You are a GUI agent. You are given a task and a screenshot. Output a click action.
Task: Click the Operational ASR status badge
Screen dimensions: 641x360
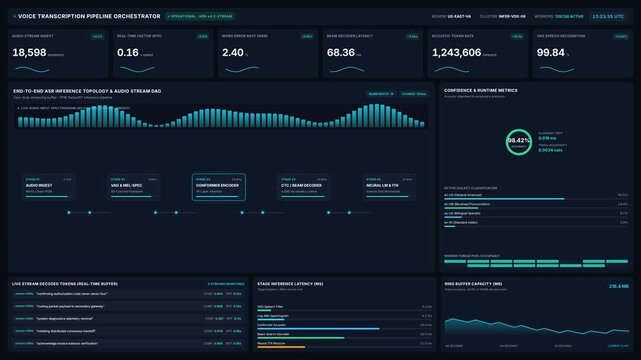coord(200,16)
